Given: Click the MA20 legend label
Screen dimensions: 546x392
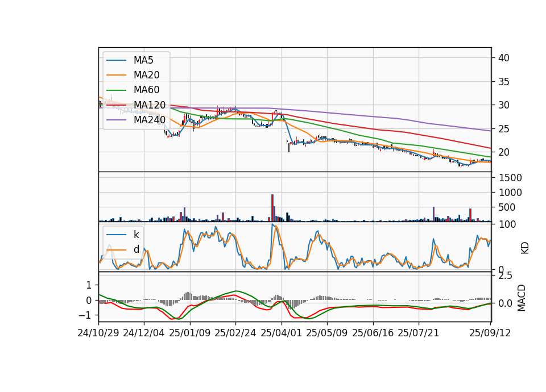Looking at the screenshot, I should (x=146, y=75).
